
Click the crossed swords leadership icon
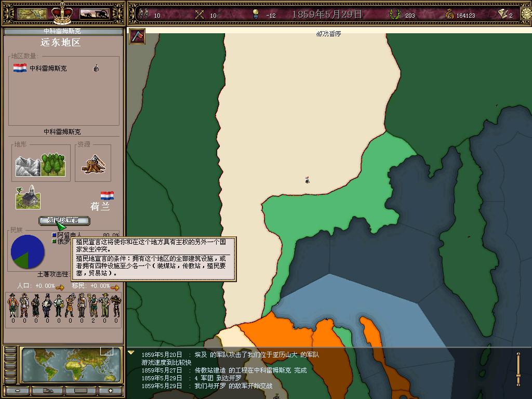pyautogui.click(x=199, y=15)
